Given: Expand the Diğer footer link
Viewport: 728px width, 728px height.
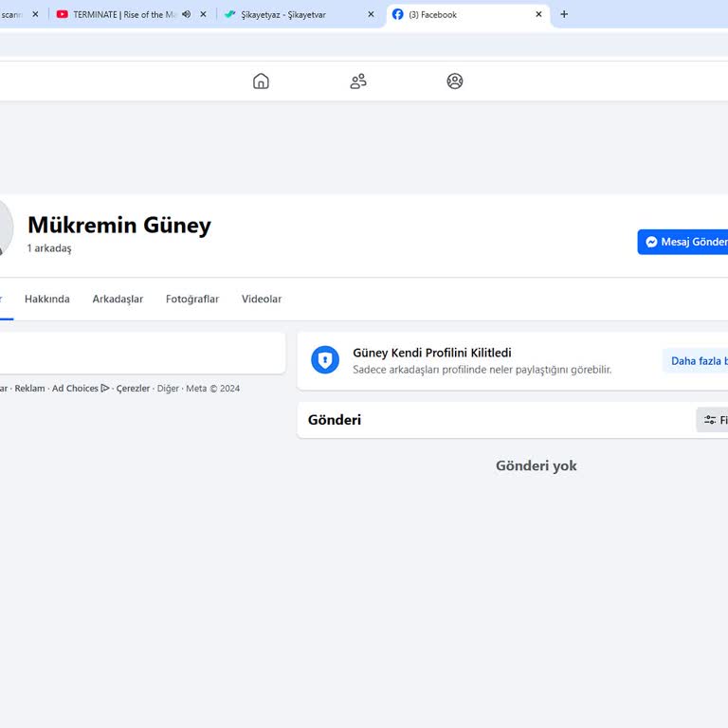Looking at the screenshot, I should point(168,389).
